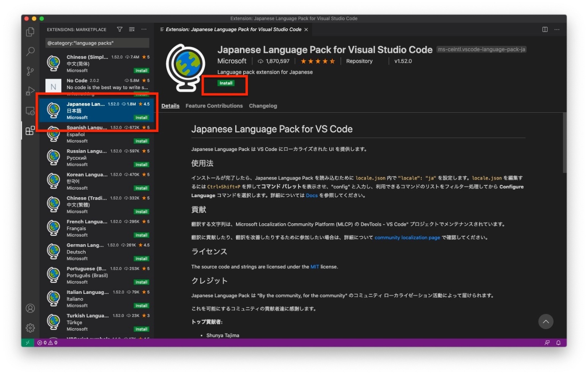This screenshot has height=375, width=588.
Task: Select the Chinese (Traditional) language pack entry
Action: tap(97, 205)
